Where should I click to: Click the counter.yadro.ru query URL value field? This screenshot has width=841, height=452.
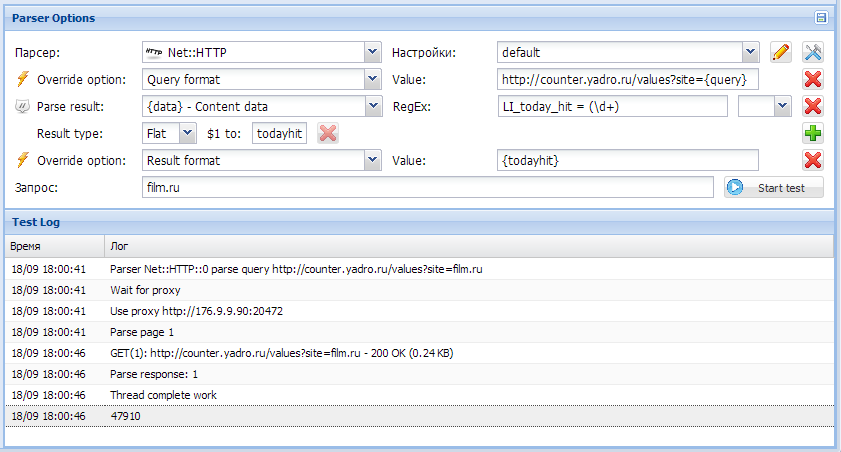coord(628,79)
